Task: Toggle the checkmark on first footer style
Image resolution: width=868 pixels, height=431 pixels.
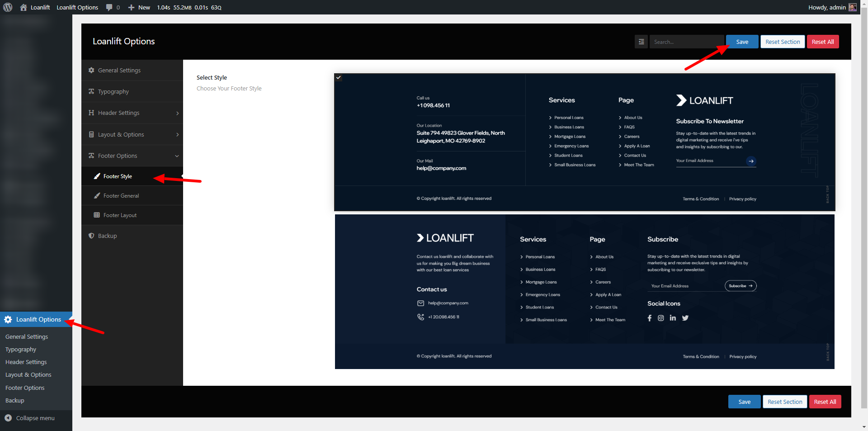Action: click(339, 78)
